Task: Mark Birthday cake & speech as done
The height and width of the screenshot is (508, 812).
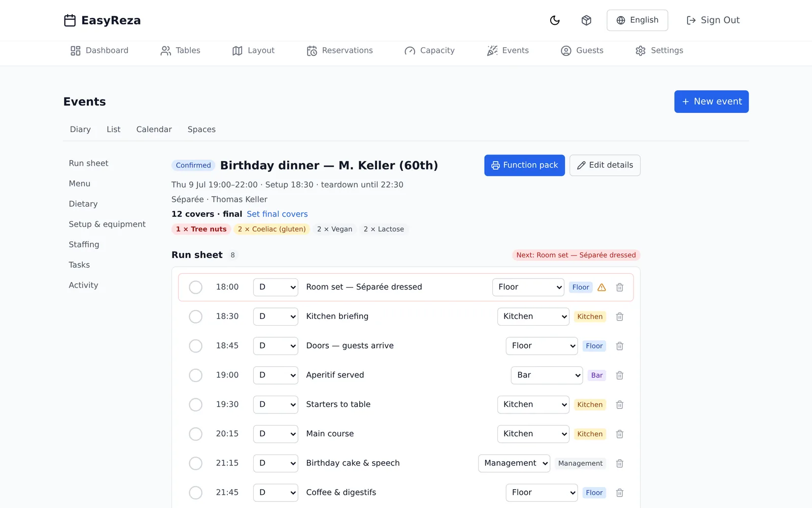Action: [195, 464]
